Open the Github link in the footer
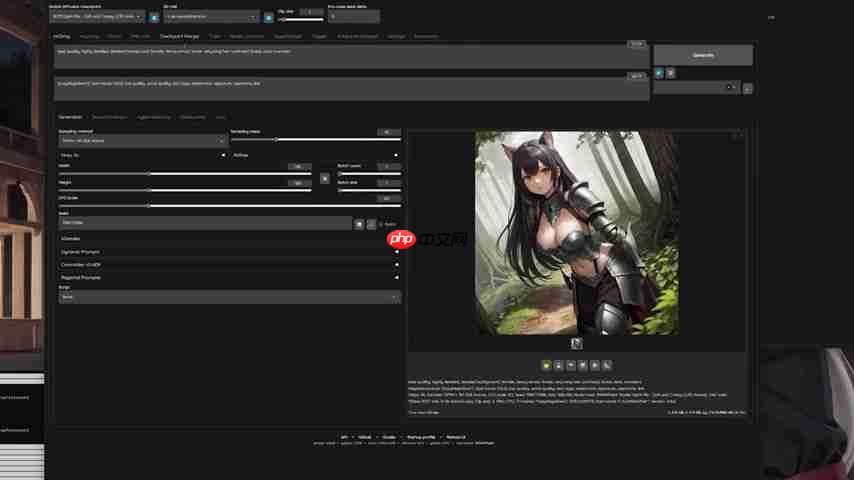 coord(364,437)
